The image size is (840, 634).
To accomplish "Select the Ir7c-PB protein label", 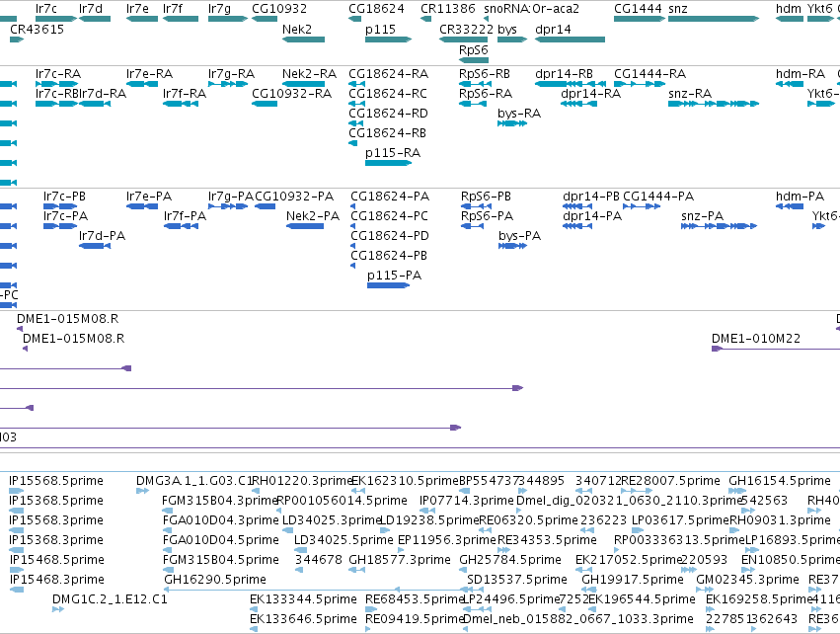I will (64, 197).
